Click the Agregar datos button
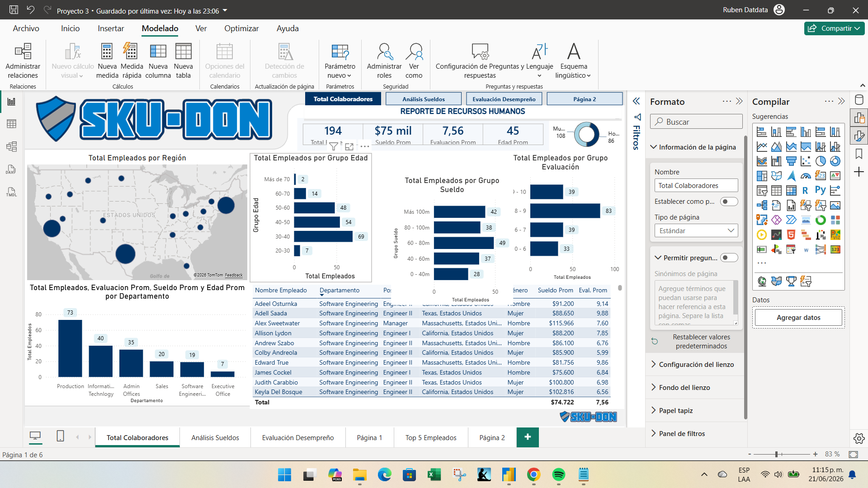Image resolution: width=868 pixels, height=488 pixels. click(798, 318)
